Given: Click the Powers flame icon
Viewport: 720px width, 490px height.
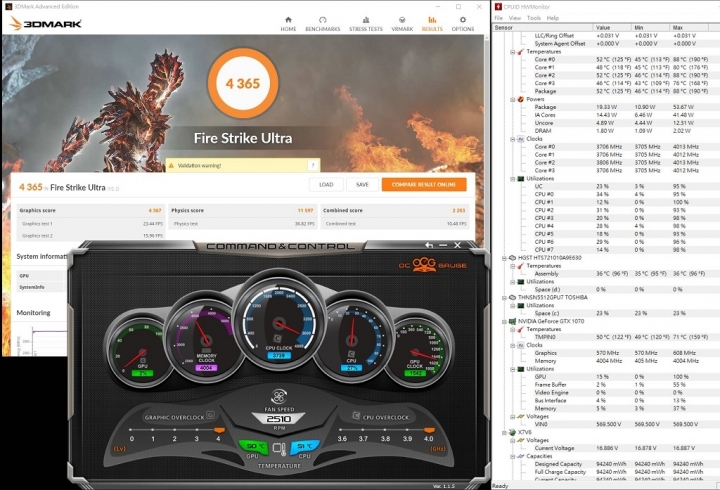Looking at the screenshot, I should tap(521, 99).
